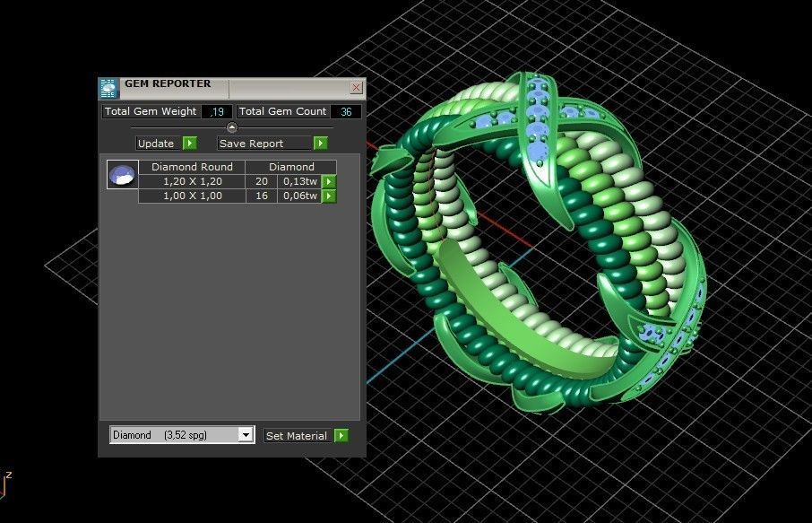Collapse the panel using the up-arrow circle

coord(232,127)
